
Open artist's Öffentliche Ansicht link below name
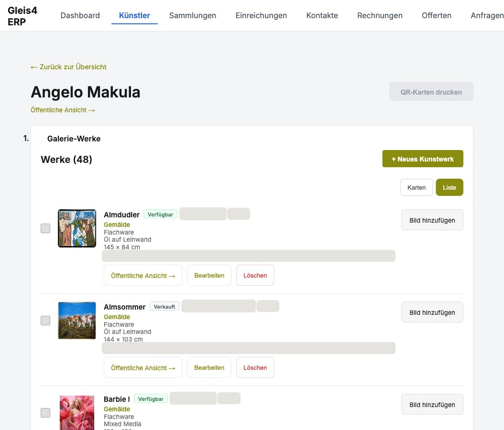pos(63,110)
